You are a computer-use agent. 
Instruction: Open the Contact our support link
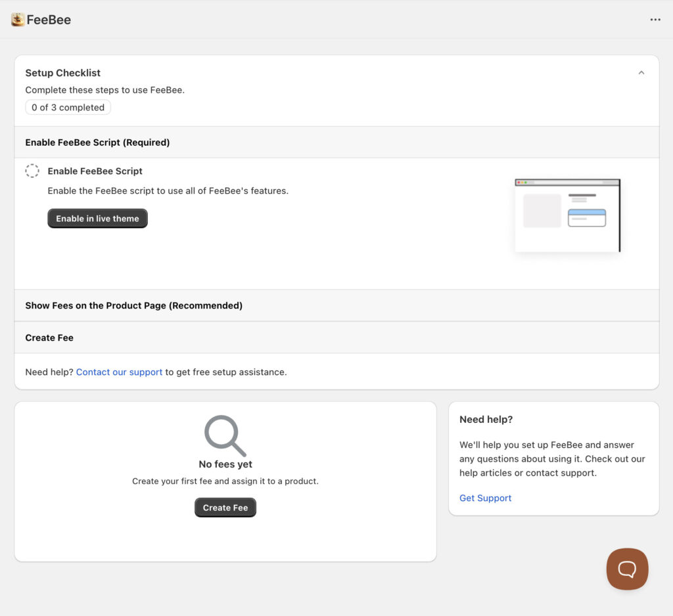119,372
